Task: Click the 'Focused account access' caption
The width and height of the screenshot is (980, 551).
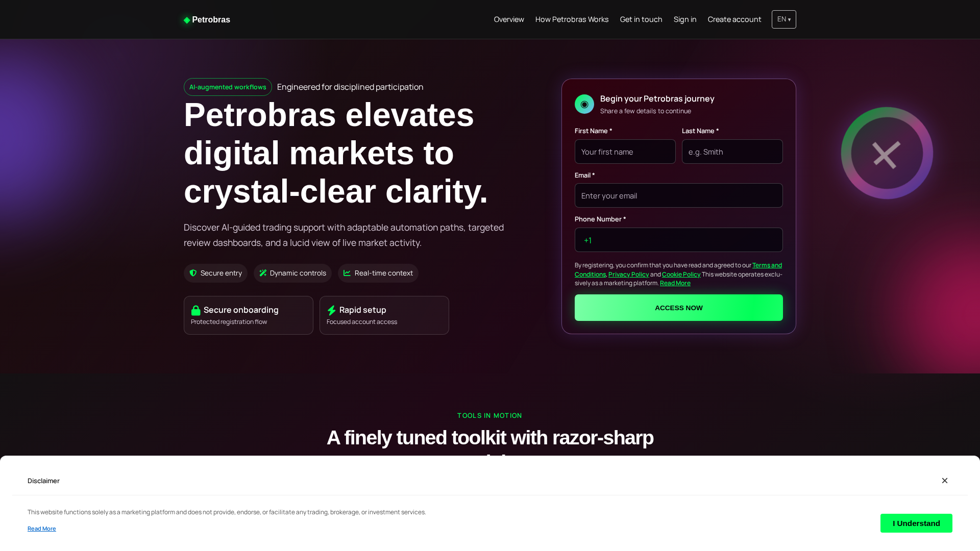Action: 362,322
